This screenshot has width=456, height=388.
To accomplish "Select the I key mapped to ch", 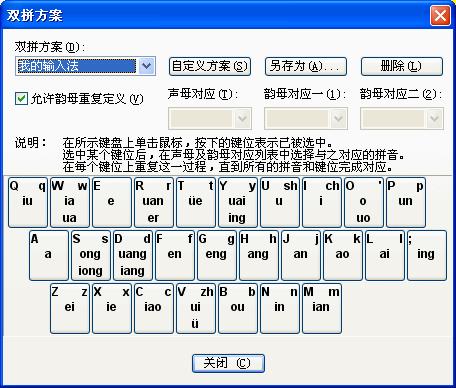I will (322, 202).
